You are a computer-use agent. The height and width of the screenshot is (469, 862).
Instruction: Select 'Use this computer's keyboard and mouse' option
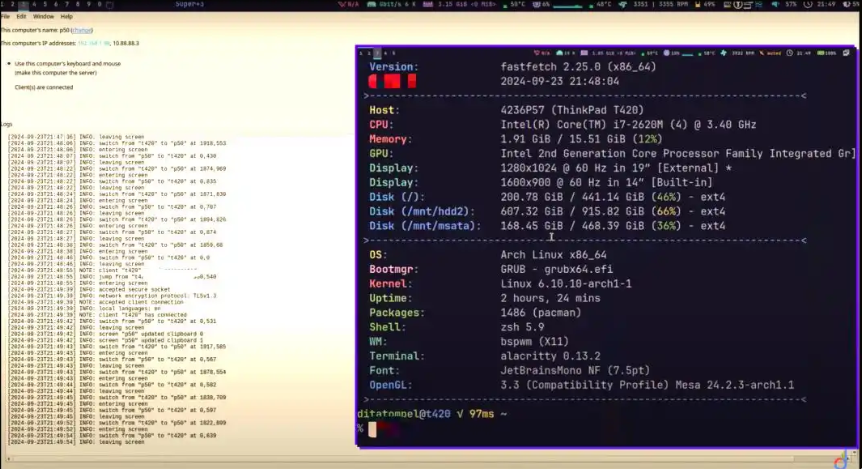[x=67, y=64]
